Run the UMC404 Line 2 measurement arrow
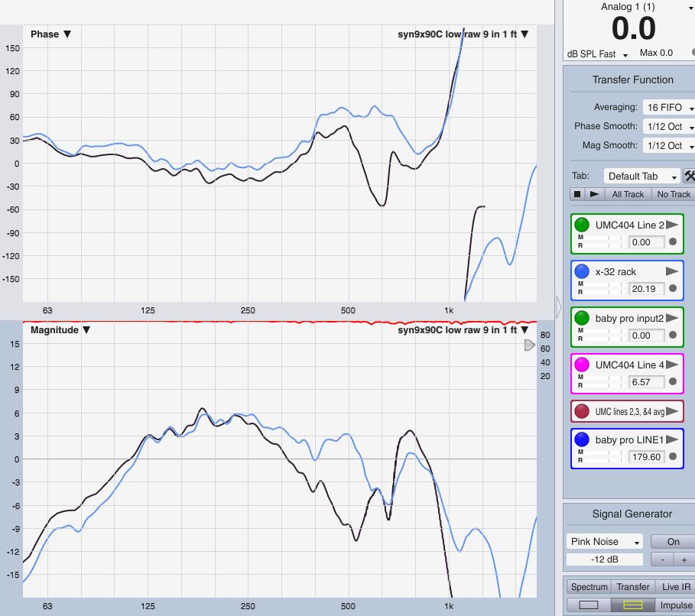The height and width of the screenshot is (616, 695). 672,225
